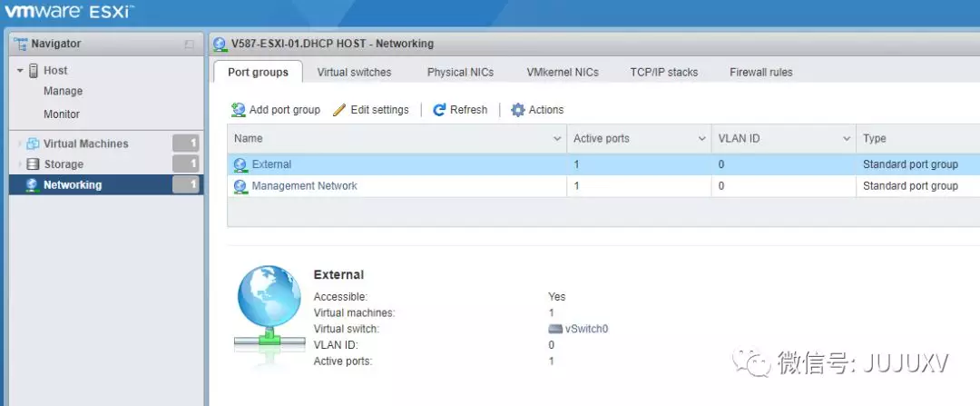Click the Edit settings pencil icon
980x406 pixels.
(x=339, y=110)
